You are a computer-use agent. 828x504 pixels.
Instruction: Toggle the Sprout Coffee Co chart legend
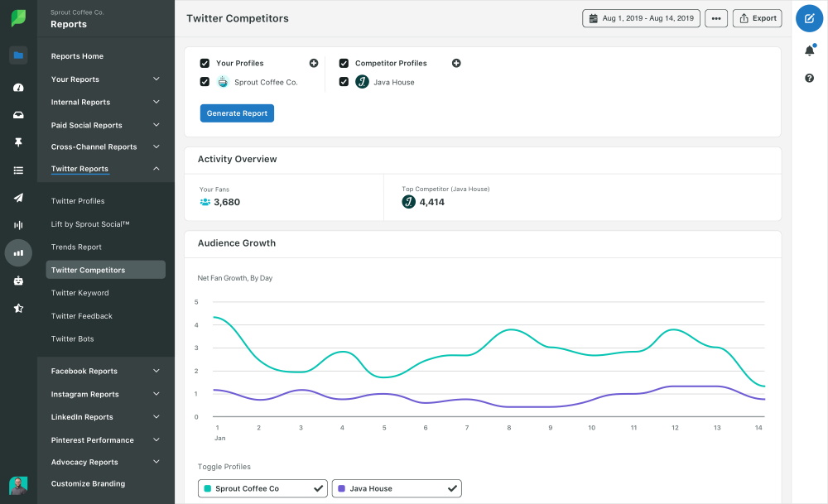pos(262,488)
